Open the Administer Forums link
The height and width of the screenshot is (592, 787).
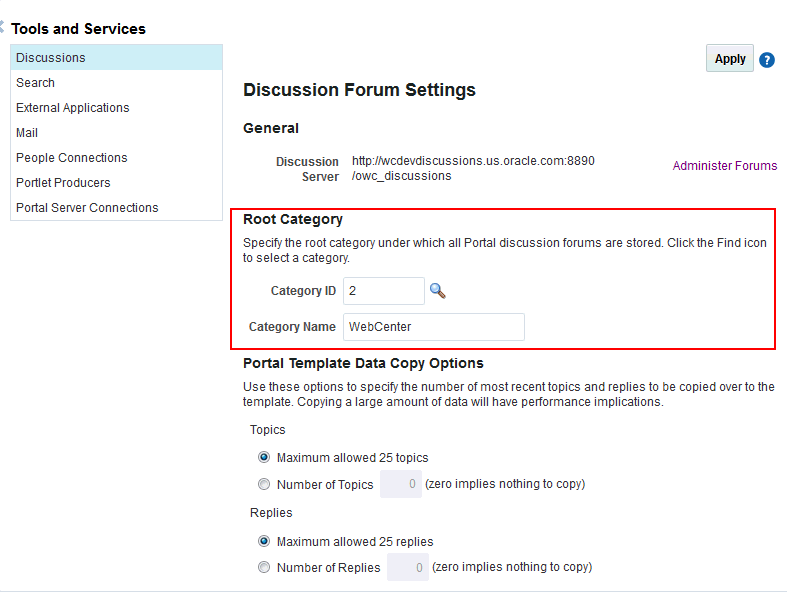coord(724,166)
